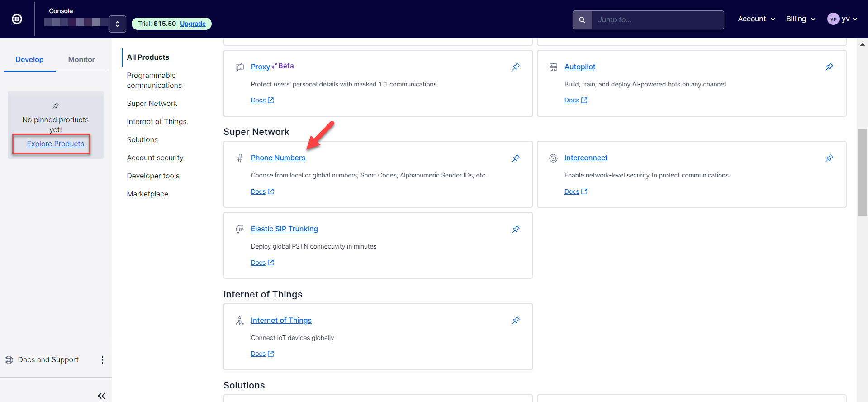Click the search magnifier icon

click(582, 20)
